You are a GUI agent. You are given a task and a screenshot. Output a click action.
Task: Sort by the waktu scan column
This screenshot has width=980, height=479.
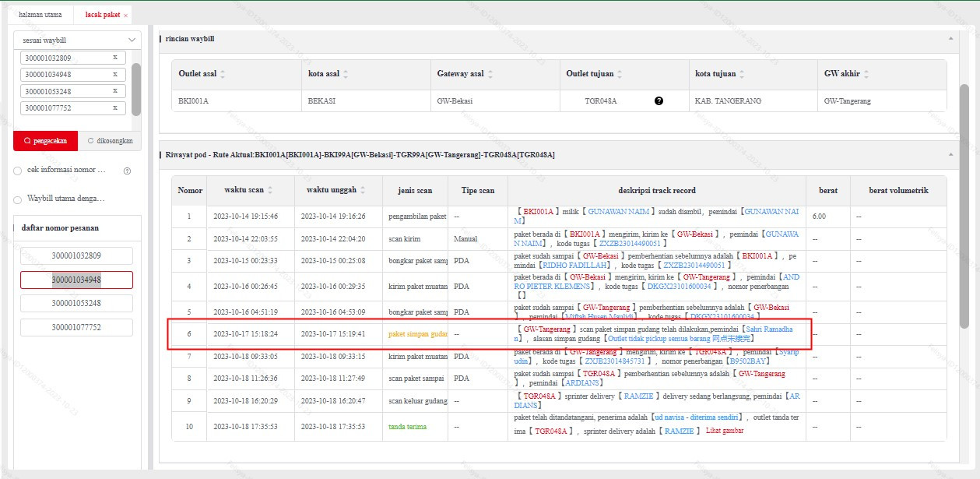[x=269, y=190]
